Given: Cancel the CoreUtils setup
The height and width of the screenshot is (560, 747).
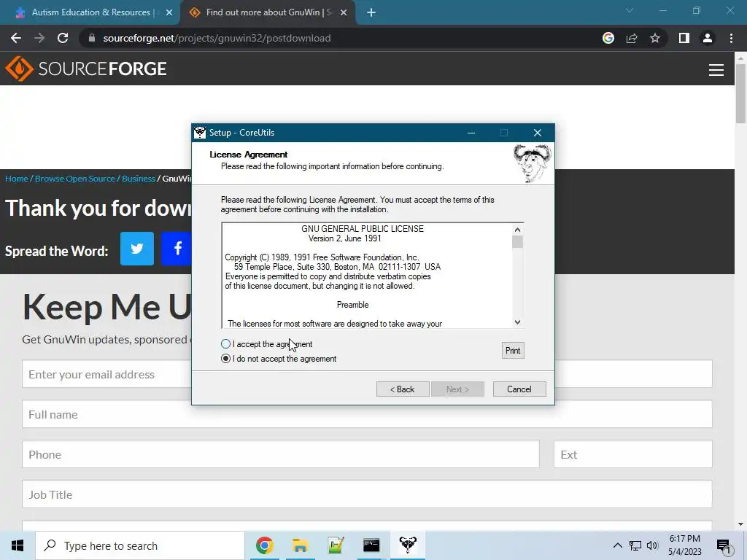Looking at the screenshot, I should pyautogui.click(x=519, y=389).
